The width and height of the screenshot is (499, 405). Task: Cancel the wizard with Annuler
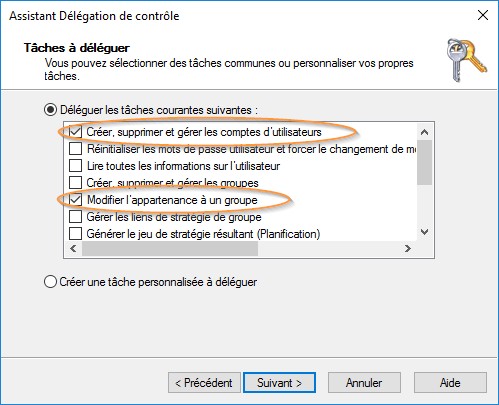(x=364, y=383)
